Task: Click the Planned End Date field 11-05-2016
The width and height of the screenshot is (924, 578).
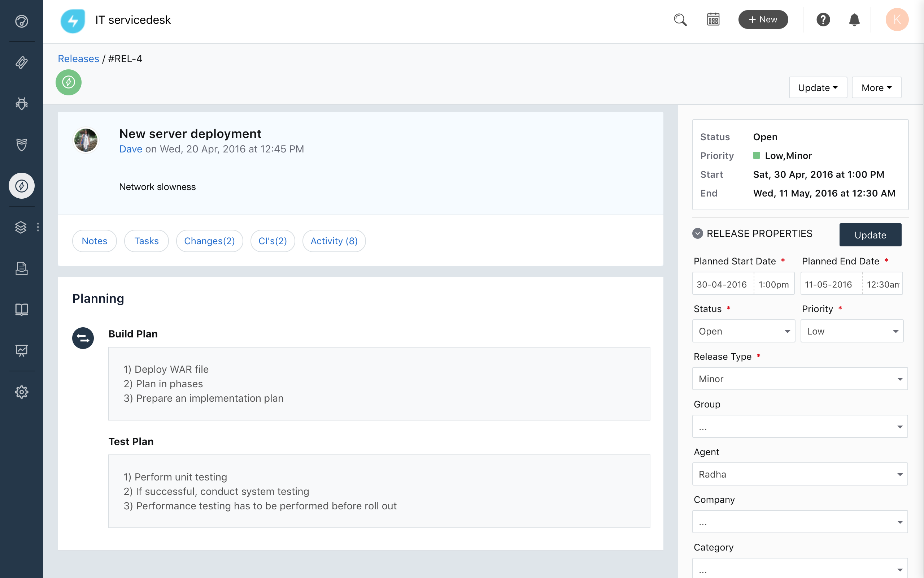Action: click(831, 284)
